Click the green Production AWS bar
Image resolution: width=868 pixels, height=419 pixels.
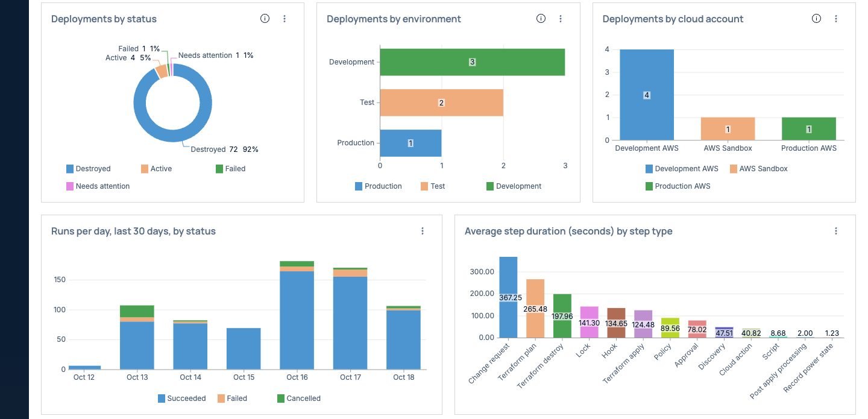point(809,129)
